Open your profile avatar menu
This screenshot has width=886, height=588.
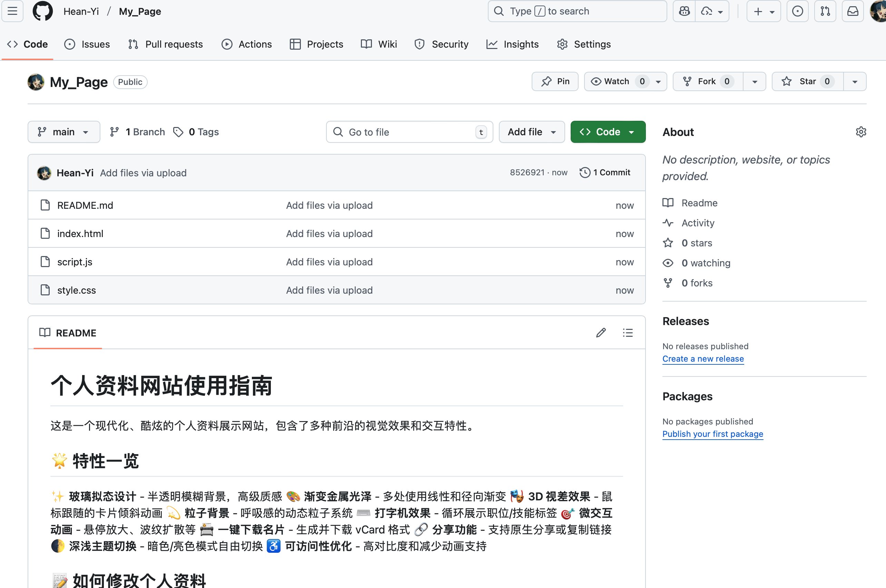pos(878,11)
